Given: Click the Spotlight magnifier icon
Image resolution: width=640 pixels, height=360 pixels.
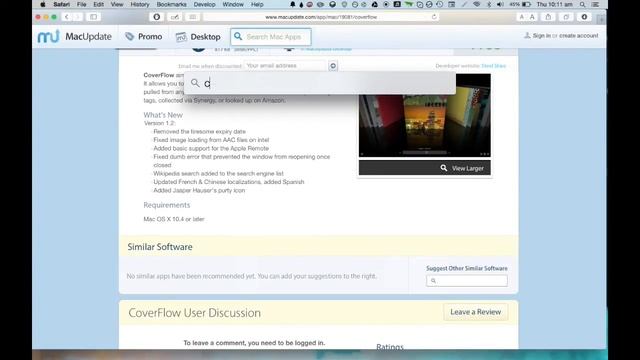Looking at the screenshot, I should 195,83.
